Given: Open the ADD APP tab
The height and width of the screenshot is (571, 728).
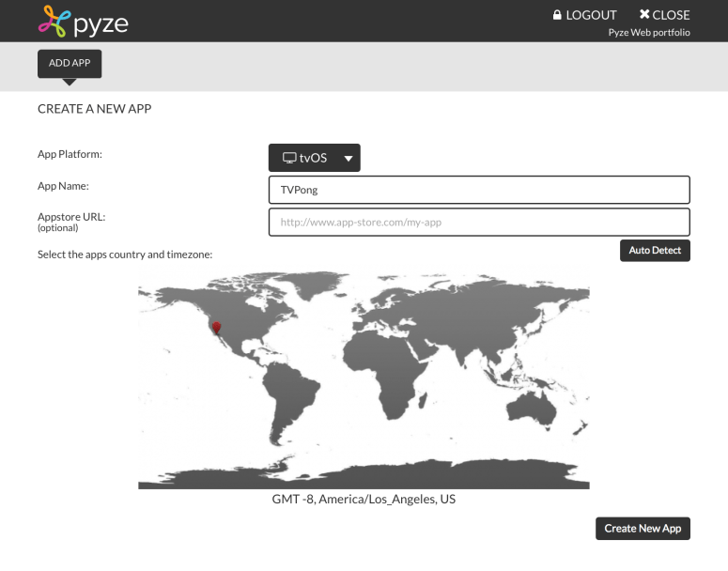Looking at the screenshot, I should click(x=70, y=63).
